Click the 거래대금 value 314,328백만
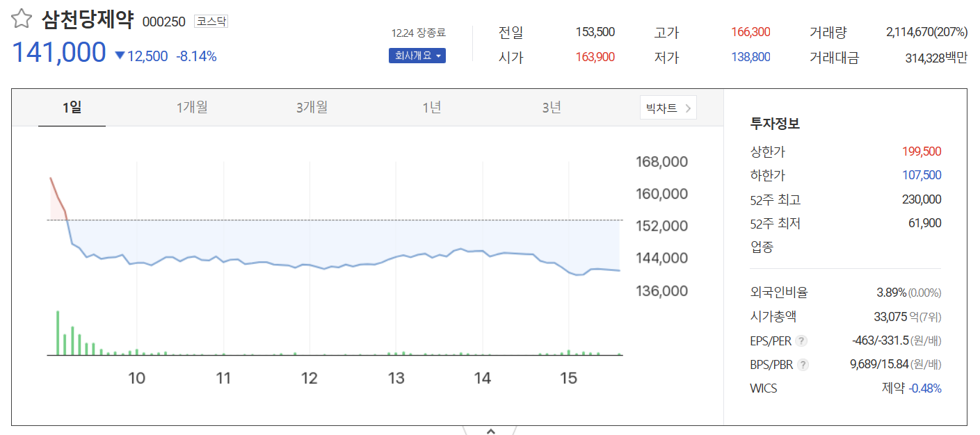The height and width of the screenshot is (435, 980). pos(936,58)
